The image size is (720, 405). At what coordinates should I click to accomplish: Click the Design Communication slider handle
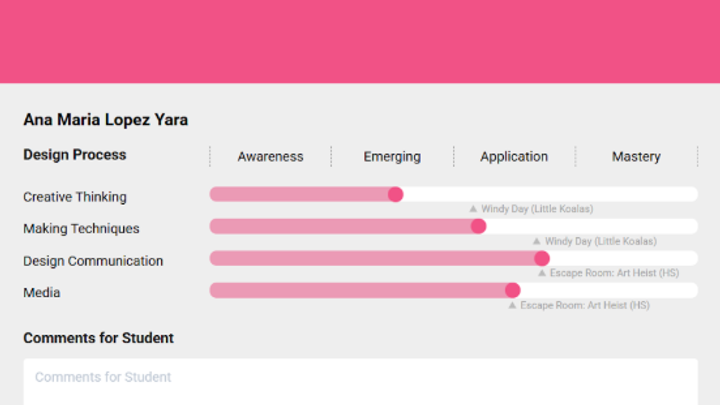pyautogui.click(x=541, y=258)
